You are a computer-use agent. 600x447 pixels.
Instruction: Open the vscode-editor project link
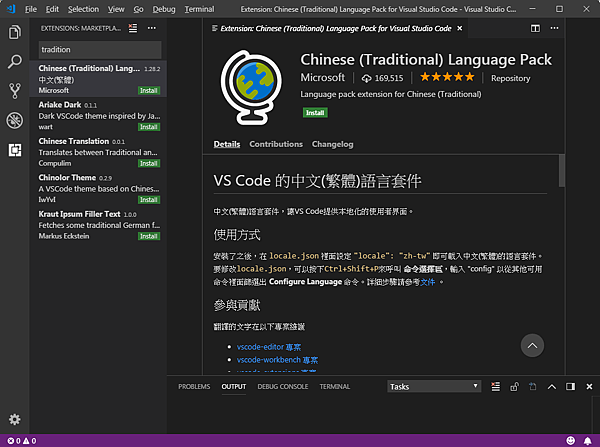point(269,347)
